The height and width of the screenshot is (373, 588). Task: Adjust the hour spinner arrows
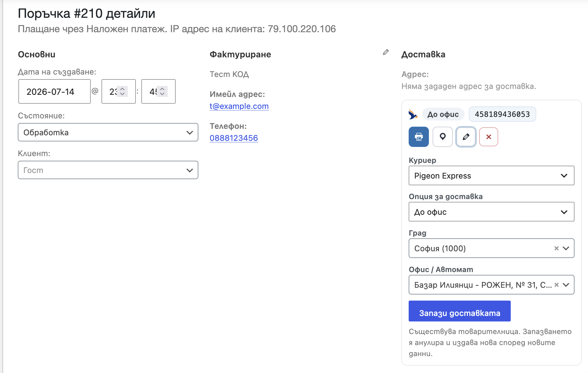tap(122, 91)
